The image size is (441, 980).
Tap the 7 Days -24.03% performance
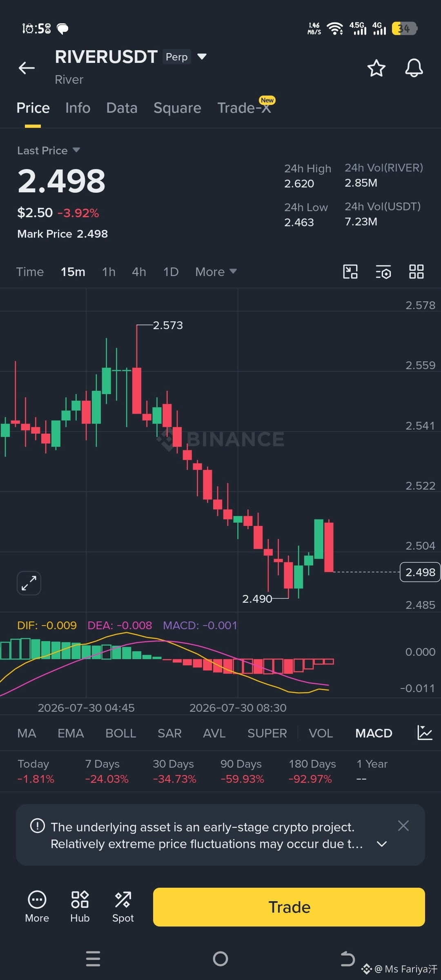(x=107, y=771)
